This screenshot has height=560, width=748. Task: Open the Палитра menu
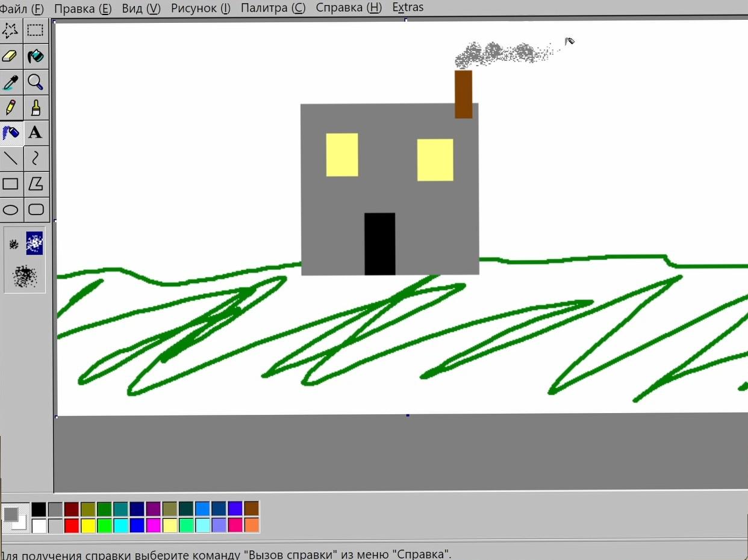273,8
